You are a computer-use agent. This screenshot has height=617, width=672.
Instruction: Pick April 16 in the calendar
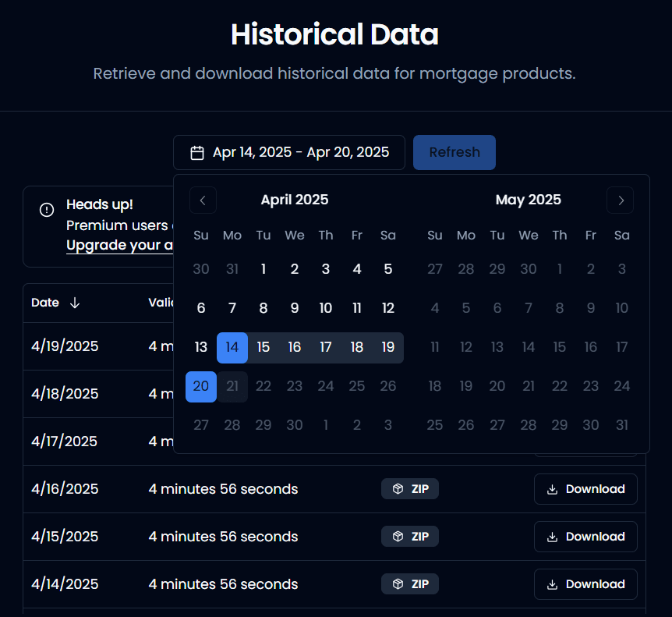295,347
